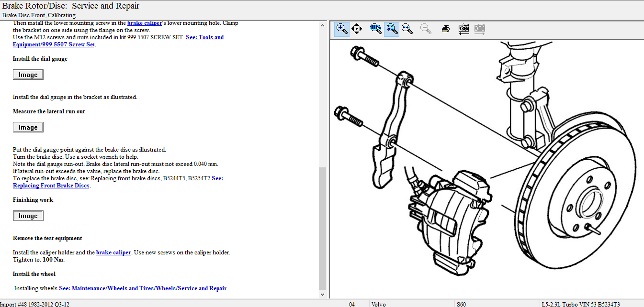
Task: Open Image under Measure the lateral run out
Action: (x=28, y=127)
